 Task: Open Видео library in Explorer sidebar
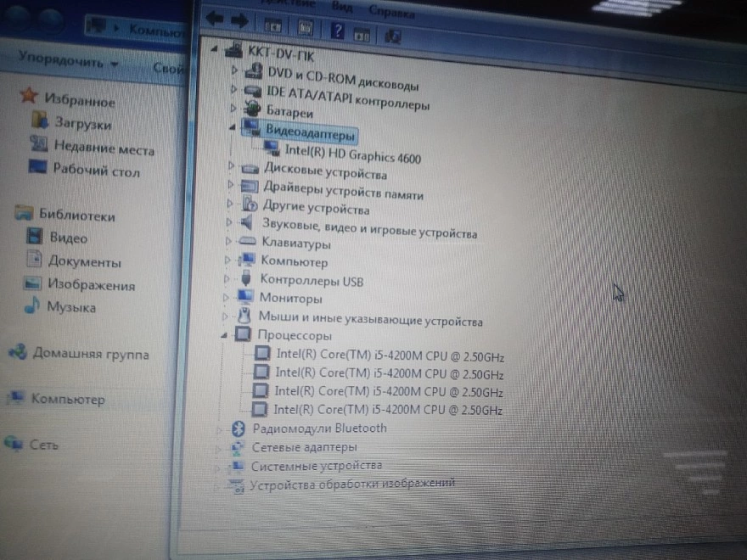point(69,238)
